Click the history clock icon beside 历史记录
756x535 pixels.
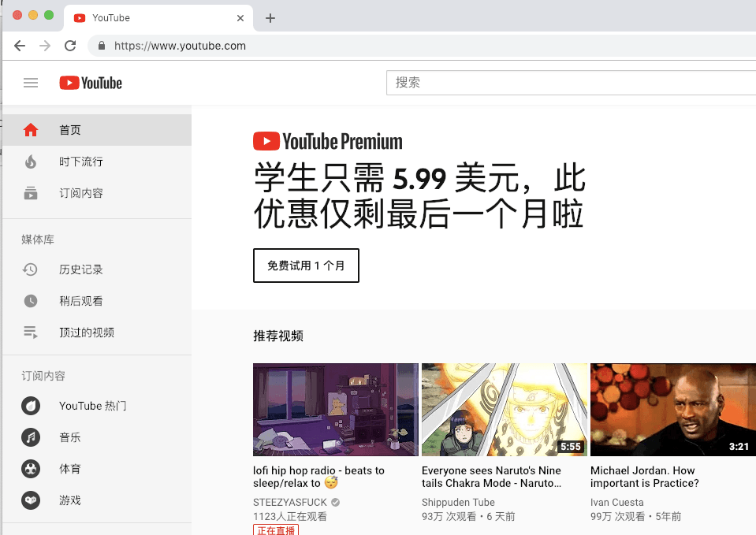pyautogui.click(x=31, y=269)
